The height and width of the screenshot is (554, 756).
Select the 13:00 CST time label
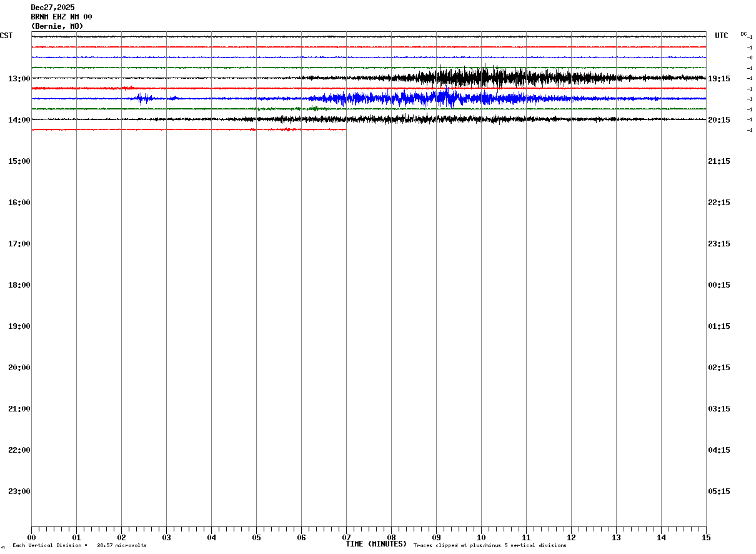[19, 78]
